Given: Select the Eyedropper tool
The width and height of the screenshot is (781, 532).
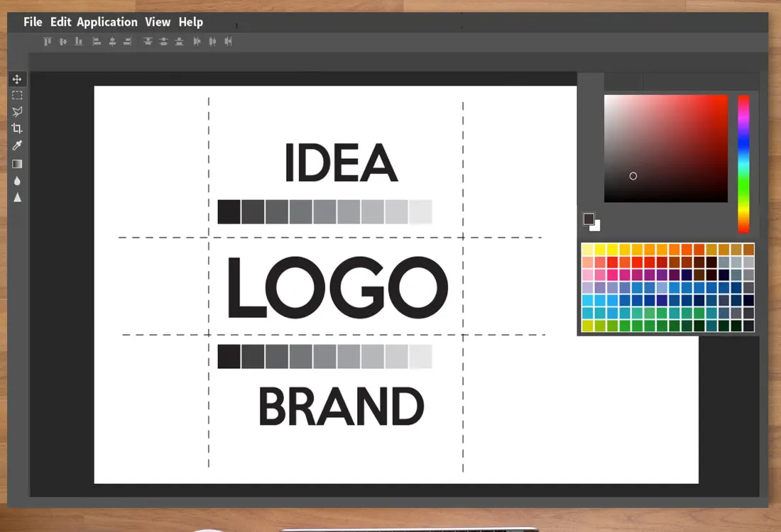Looking at the screenshot, I should coord(17,145).
